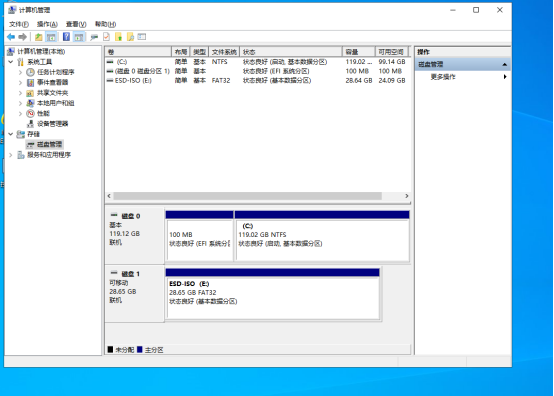The width and height of the screenshot is (554, 396).
Task: Select the 100 MB EFI partition block
Action: (200, 236)
